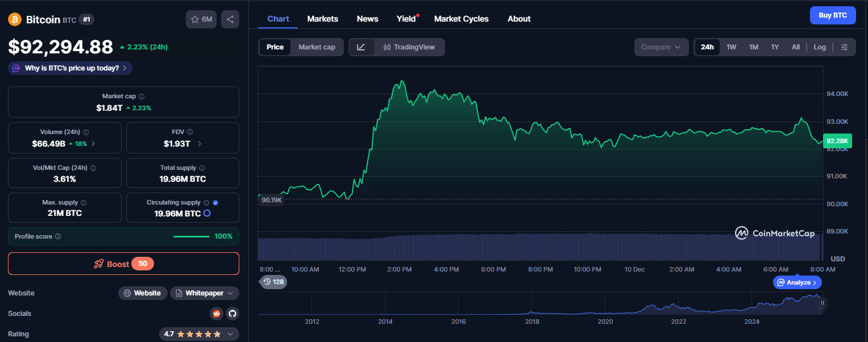Image resolution: width=868 pixels, height=342 pixels.
Task: Select the line chart icon
Action: tap(362, 47)
